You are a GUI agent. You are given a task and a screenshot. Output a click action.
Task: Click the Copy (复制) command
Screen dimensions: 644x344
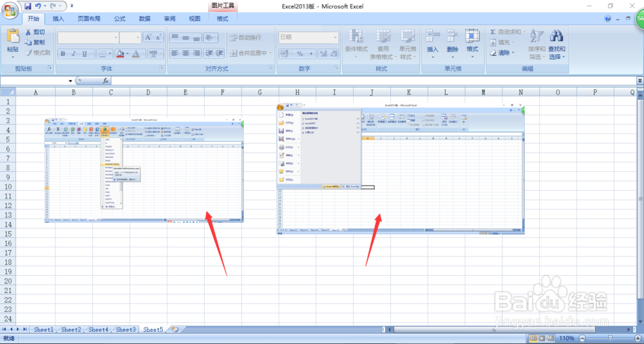[35, 43]
